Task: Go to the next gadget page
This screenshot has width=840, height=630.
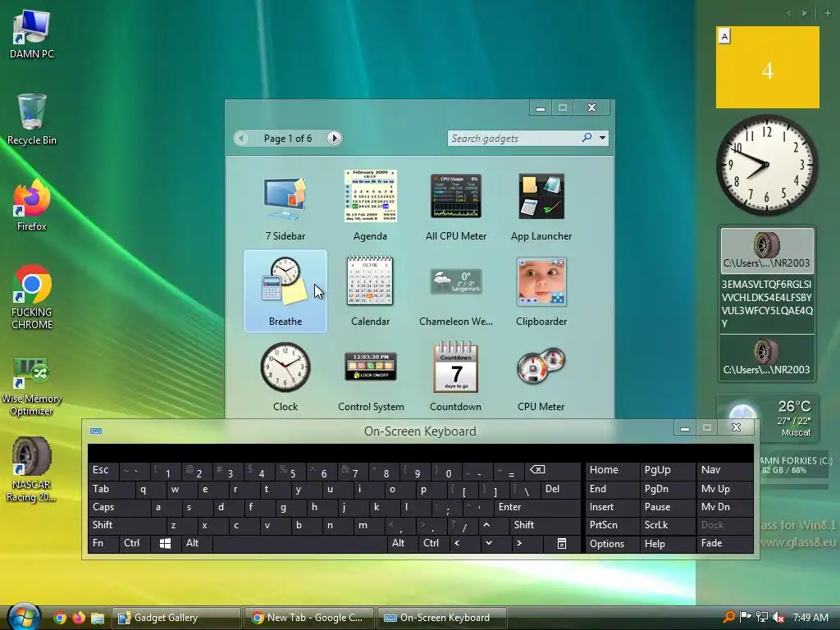Action: [335, 138]
